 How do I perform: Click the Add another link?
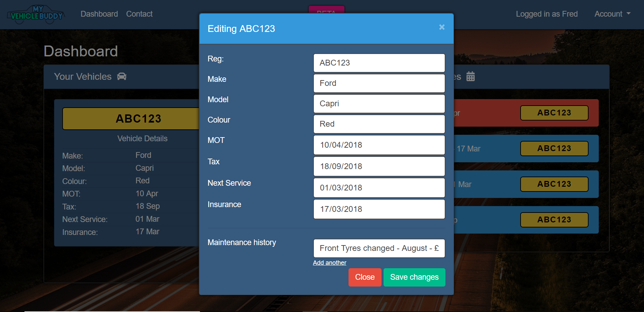[329, 263]
